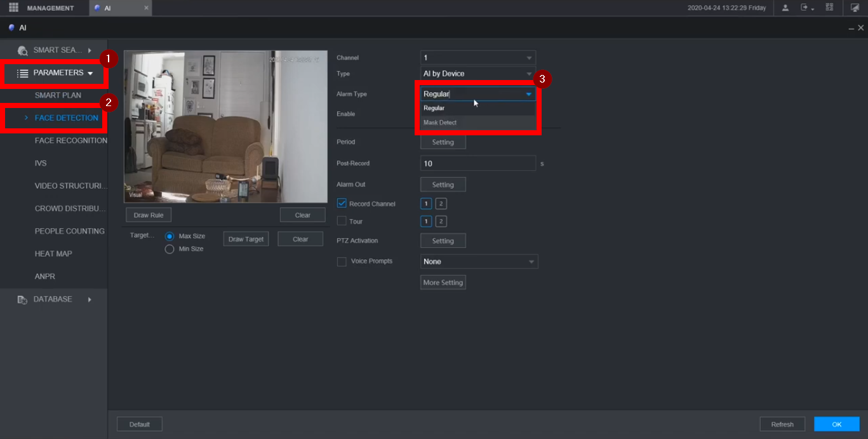Screen dimensions: 868x439
Task: Toggle Tour channel number 2
Action: 441,222
